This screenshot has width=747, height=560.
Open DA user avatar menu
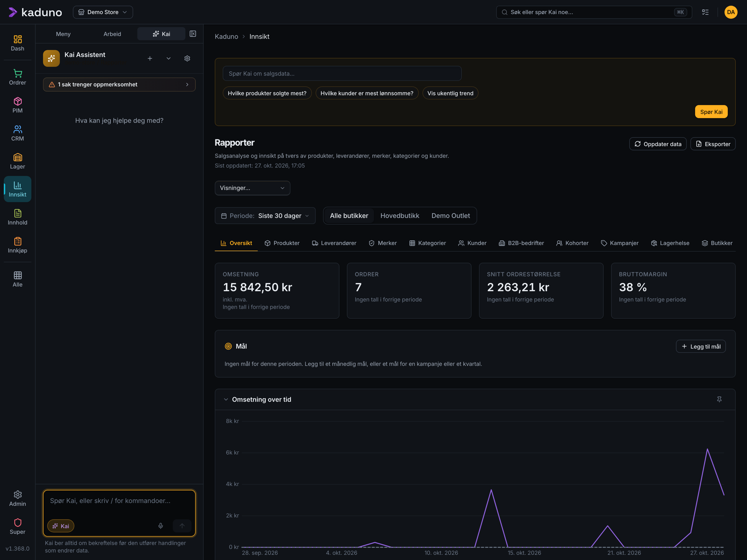pyautogui.click(x=731, y=12)
